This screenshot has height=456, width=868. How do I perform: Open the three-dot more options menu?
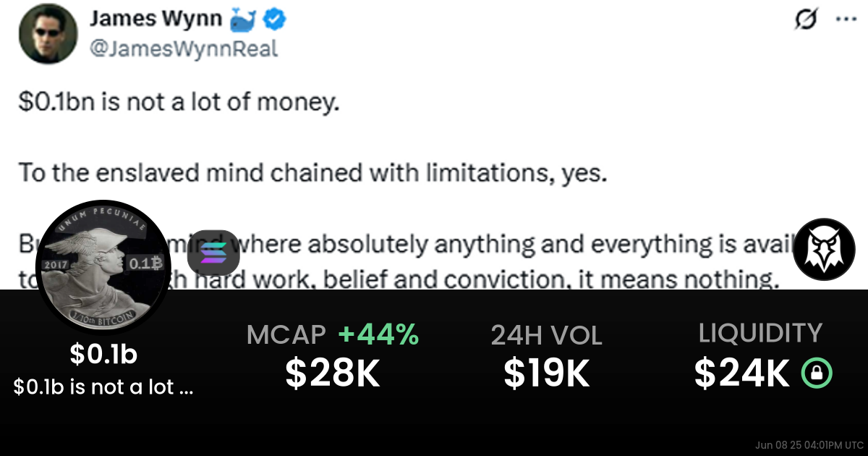point(846,21)
